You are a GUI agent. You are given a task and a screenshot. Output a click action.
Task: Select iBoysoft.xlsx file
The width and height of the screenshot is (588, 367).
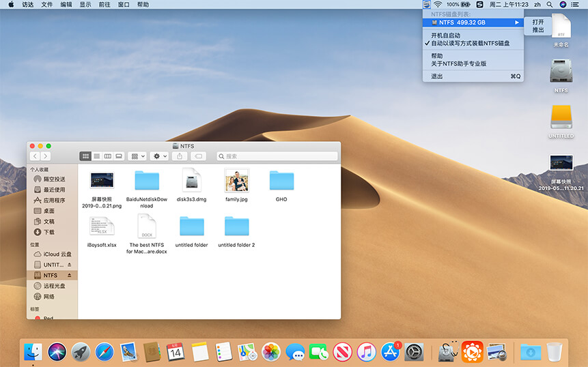click(102, 226)
